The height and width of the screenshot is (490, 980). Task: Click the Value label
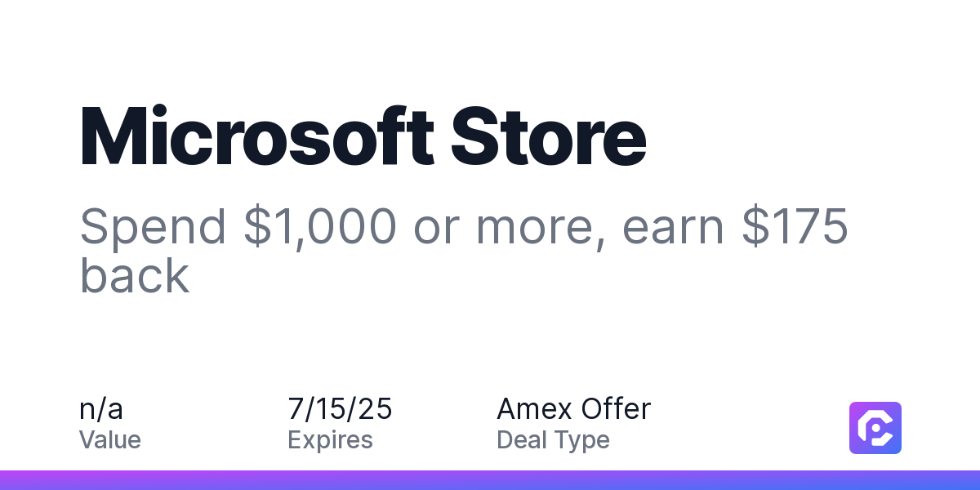[x=110, y=440]
